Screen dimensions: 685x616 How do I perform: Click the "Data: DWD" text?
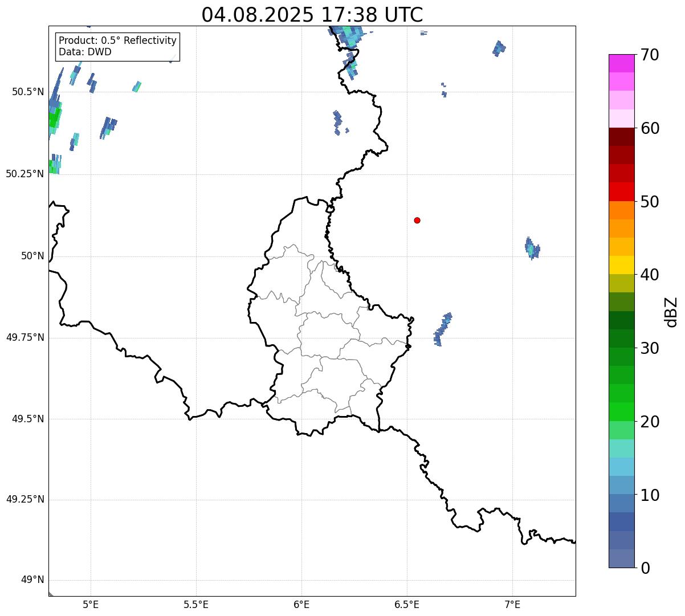(x=85, y=52)
